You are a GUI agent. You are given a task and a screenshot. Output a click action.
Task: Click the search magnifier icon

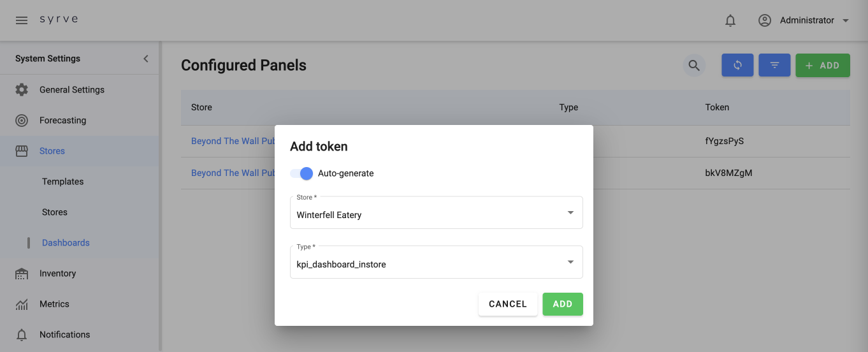tap(694, 65)
